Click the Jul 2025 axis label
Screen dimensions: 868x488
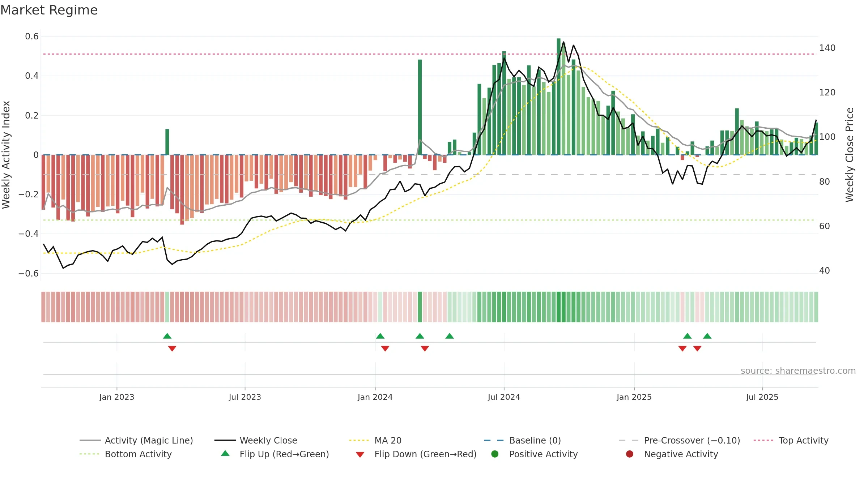click(x=762, y=397)
